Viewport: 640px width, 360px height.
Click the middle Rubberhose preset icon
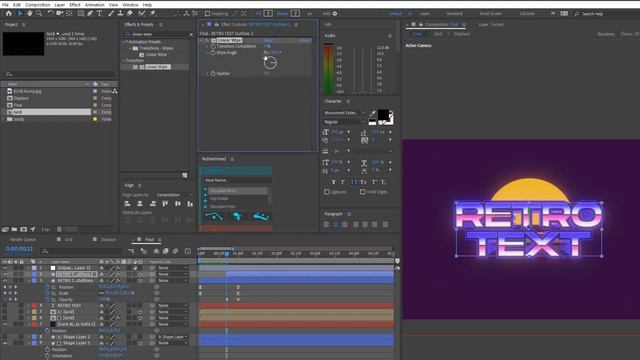(x=237, y=216)
